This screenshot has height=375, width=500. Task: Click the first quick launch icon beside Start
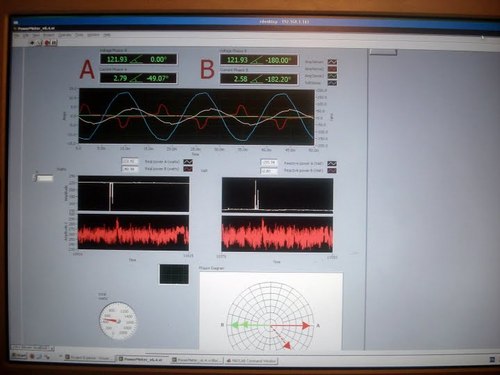[x=32, y=356]
